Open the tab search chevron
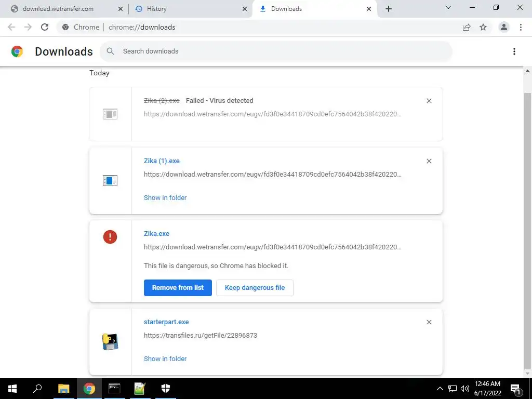Viewport: 532px width, 399px height. (448, 7)
